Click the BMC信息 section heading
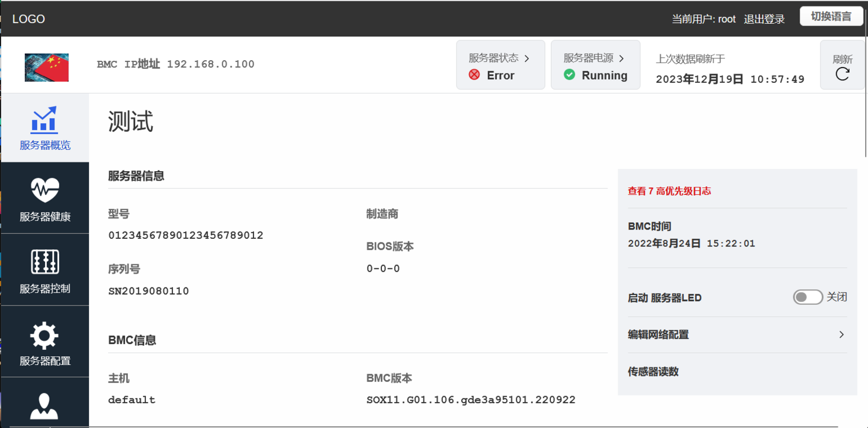Screen dimensions: 868x428 click(x=132, y=340)
